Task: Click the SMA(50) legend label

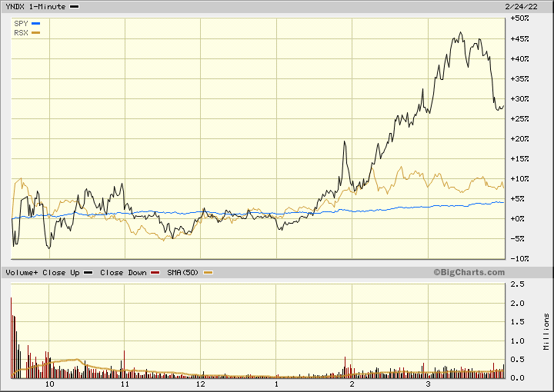Action: (x=181, y=272)
